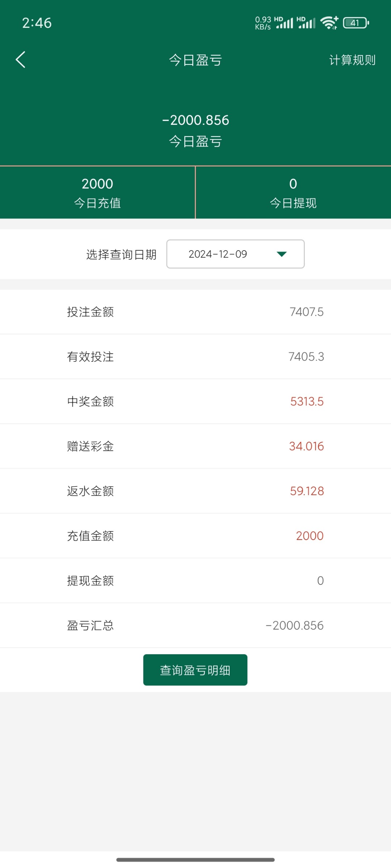Tap the network speed KB/s indicator

[263, 23]
